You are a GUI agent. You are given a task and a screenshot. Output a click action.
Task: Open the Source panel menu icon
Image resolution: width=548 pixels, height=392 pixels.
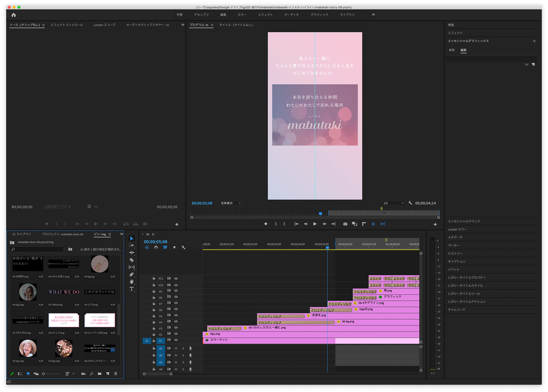[43, 25]
